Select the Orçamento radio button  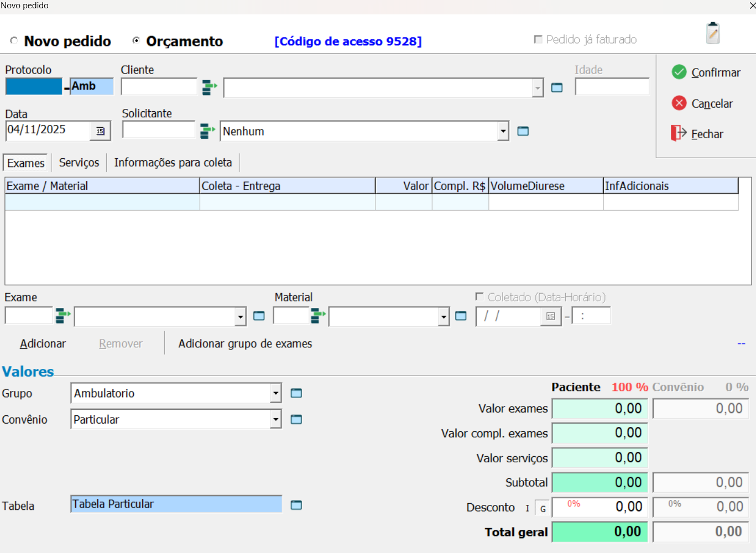[x=136, y=41]
